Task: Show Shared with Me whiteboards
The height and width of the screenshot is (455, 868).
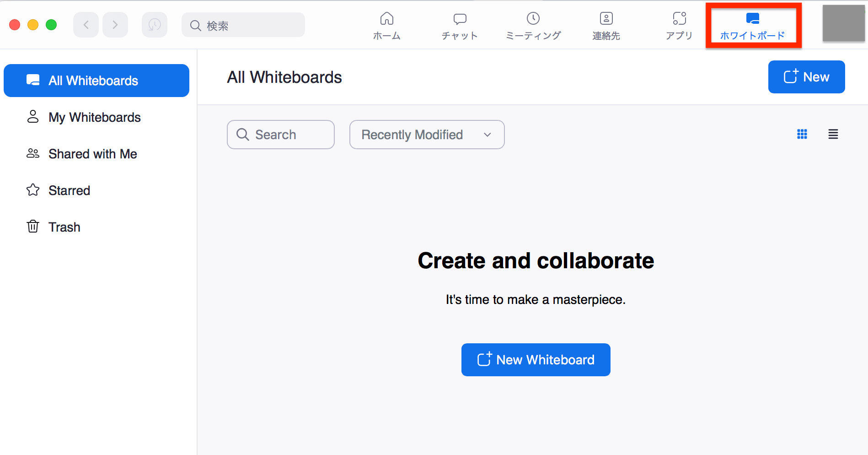Action: pyautogui.click(x=92, y=154)
